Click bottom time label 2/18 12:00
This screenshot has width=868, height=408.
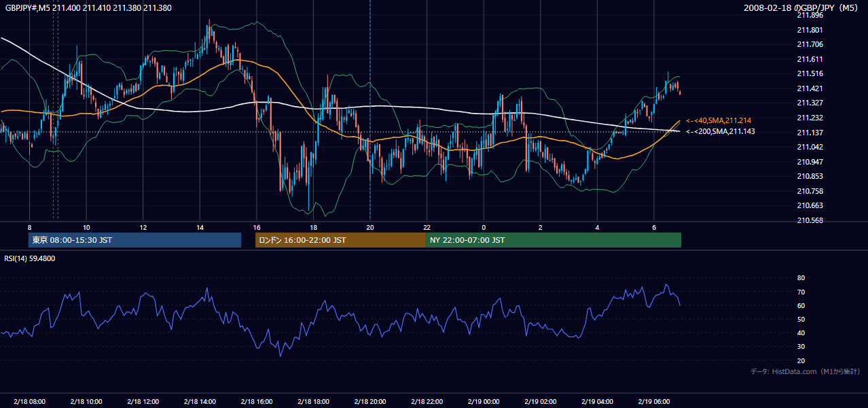coord(143,402)
